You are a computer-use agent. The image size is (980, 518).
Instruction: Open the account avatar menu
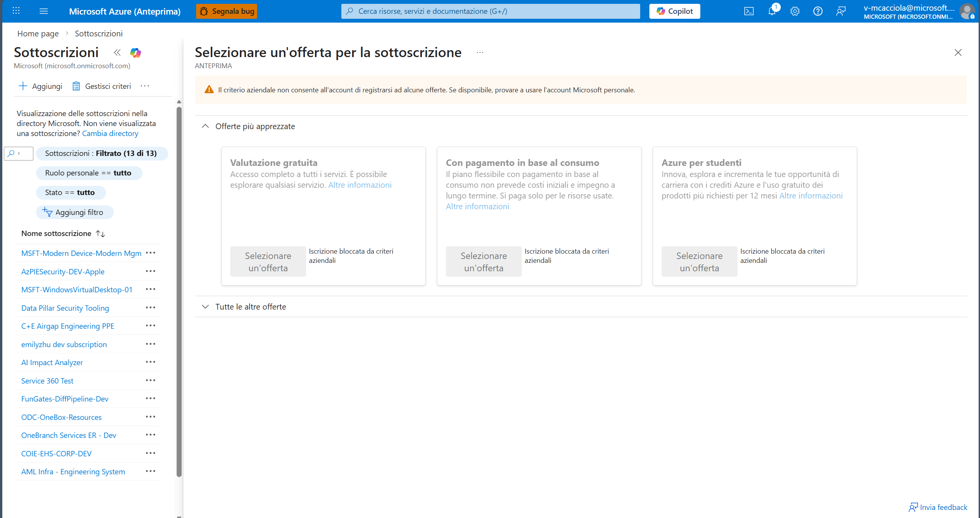967,11
